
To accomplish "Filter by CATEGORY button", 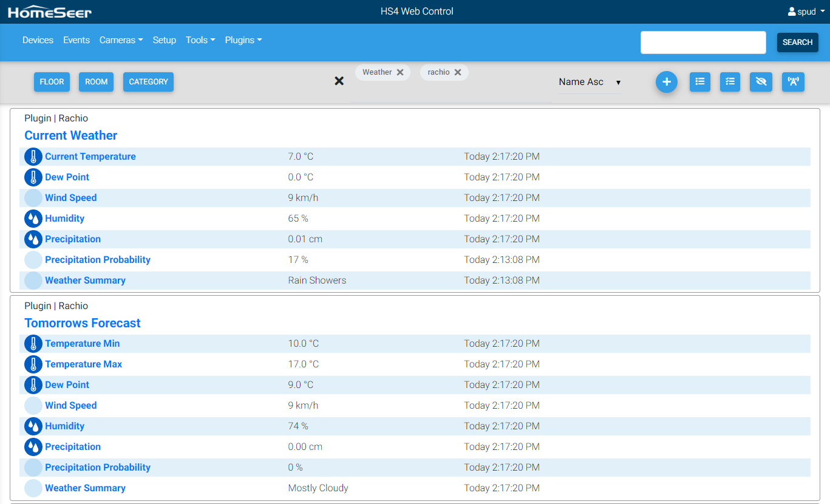I will [x=148, y=82].
